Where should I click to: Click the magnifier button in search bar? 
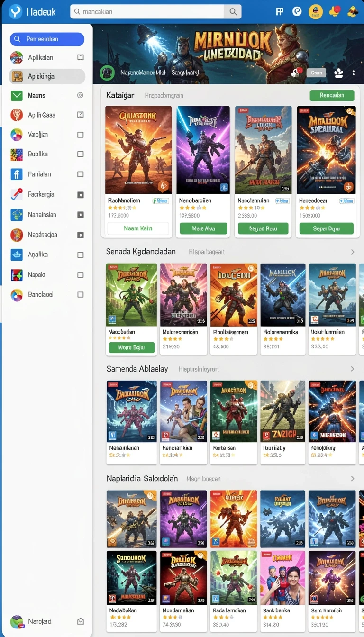pyautogui.click(x=233, y=11)
